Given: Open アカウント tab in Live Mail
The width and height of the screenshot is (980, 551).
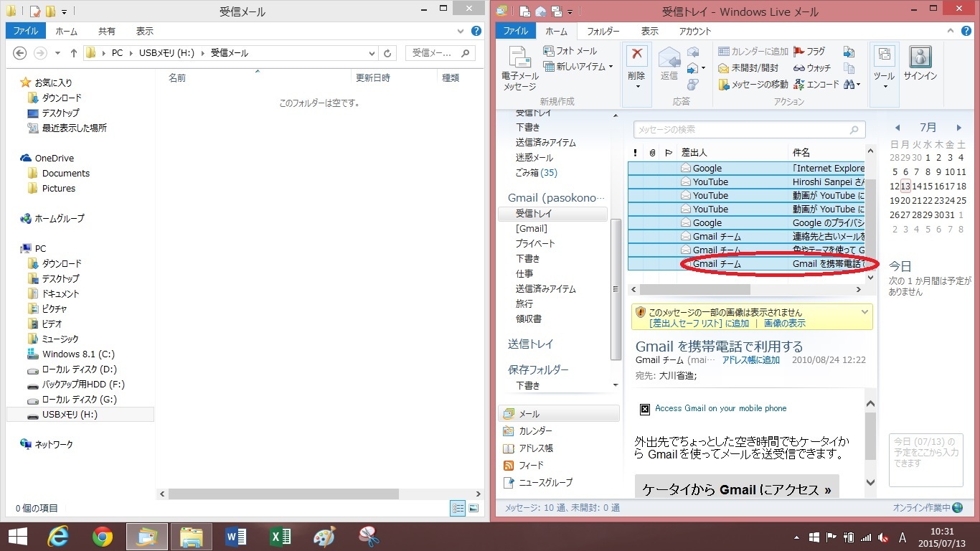Looking at the screenshot, I should click(x=694, y=31).
